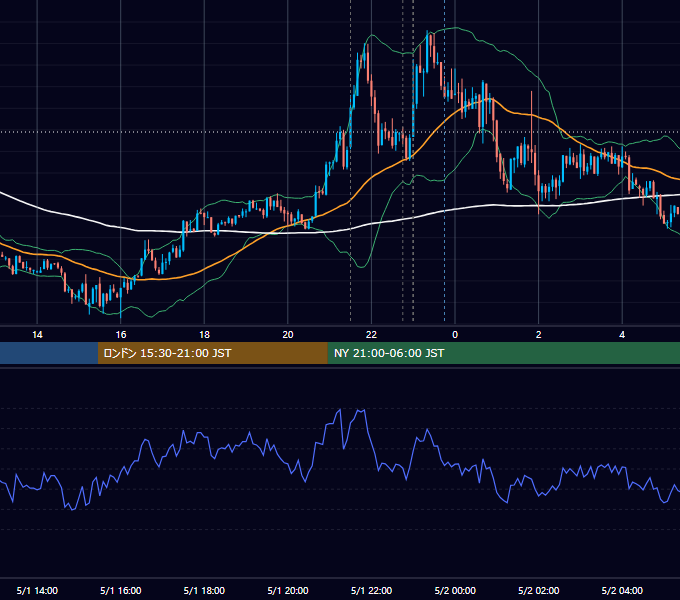Click the '5/1 16:00' indicator time label
This screenshot has height=600, width=680.
pos(121,590)
